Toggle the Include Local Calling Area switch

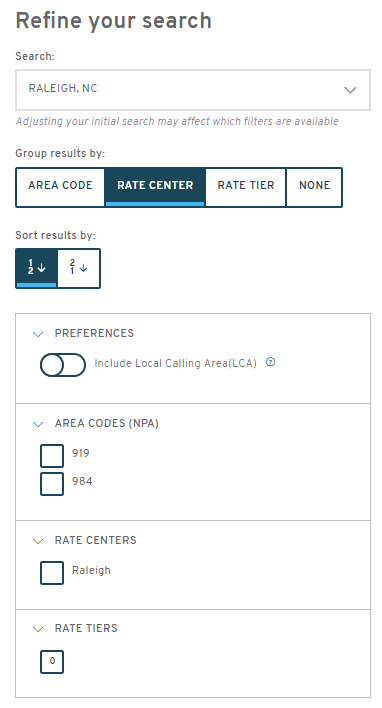(63, 365)
